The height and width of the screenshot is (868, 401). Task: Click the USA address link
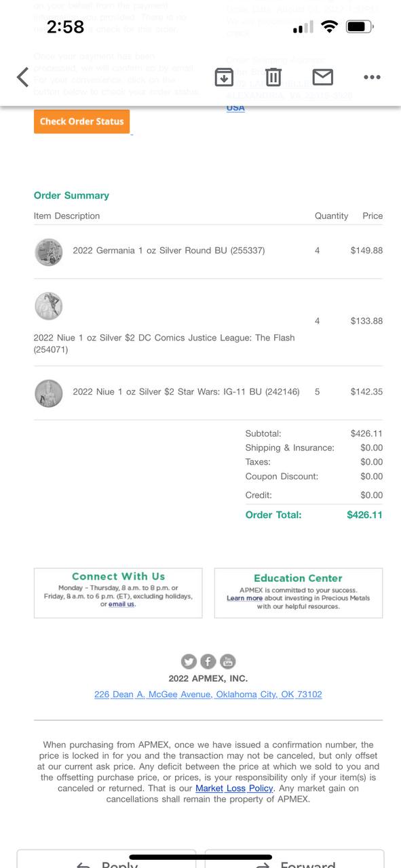[235, 108]
